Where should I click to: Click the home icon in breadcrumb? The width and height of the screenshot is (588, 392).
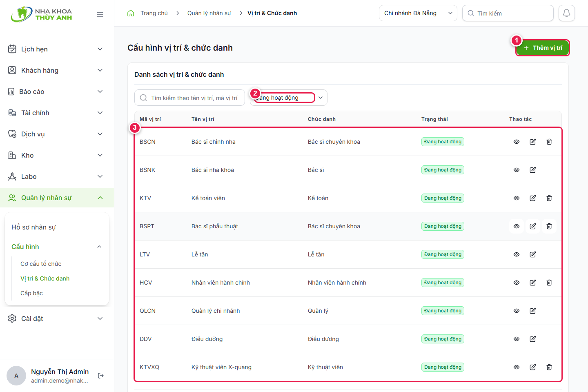131,13
